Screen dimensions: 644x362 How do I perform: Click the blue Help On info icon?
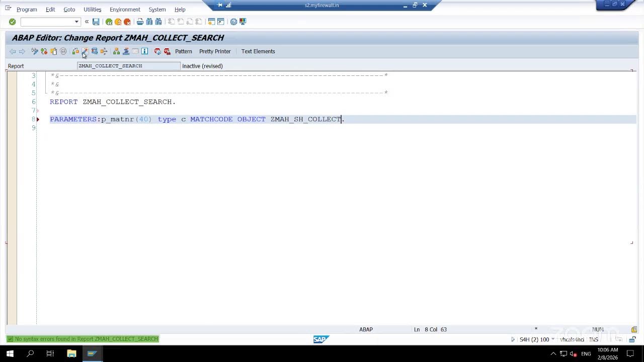coord(145,51)
